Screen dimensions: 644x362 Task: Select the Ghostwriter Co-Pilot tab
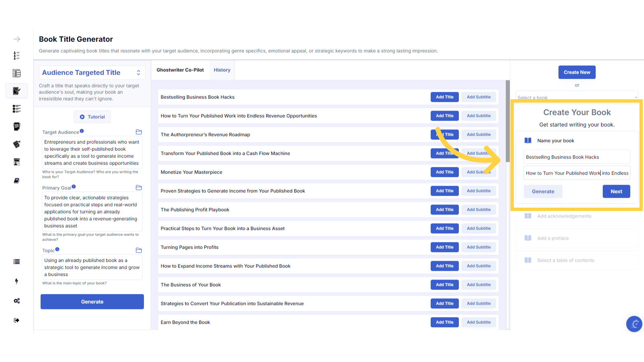(x=180, y=70)
